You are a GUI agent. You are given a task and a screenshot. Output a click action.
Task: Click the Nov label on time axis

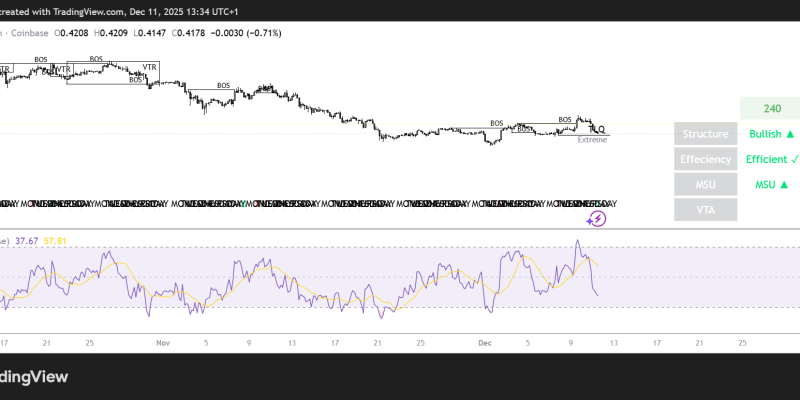[x=163, y=341]
